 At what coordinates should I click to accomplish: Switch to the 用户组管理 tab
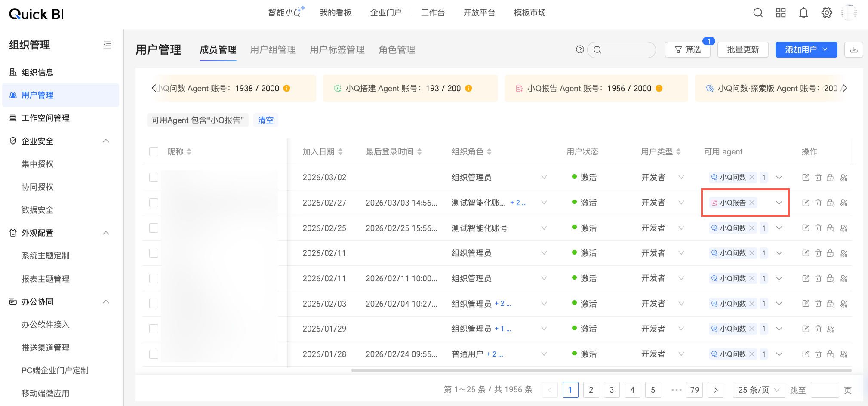tap(273, 50)
